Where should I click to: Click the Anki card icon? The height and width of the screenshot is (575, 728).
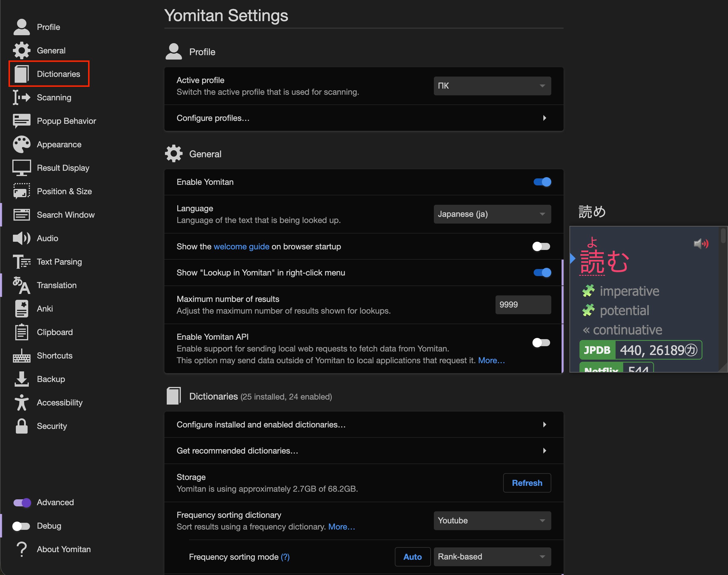21,309
